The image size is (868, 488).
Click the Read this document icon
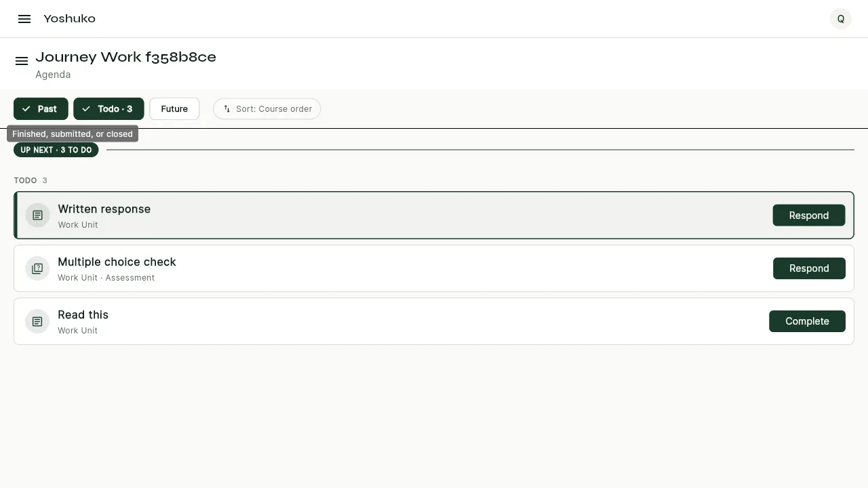[x=37, y=321]
